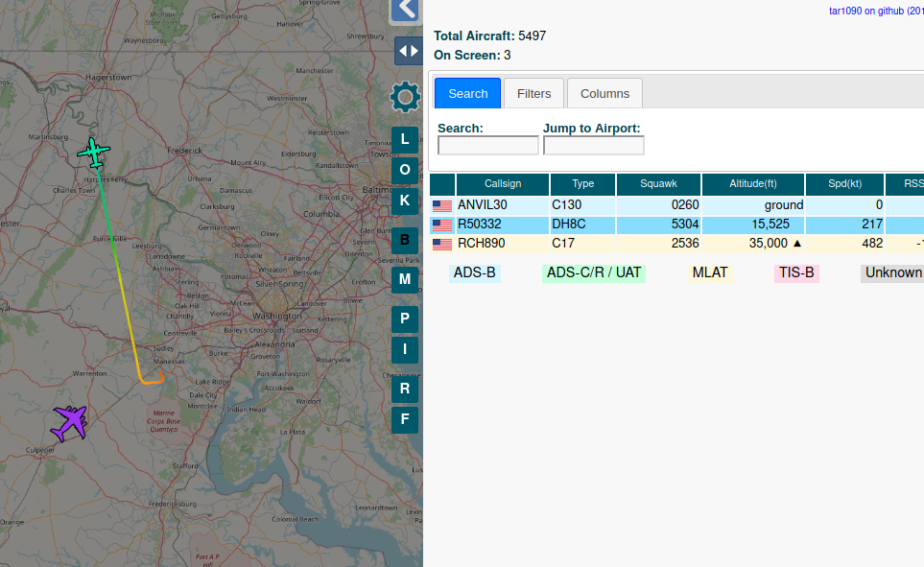Toggle the O map button

tap(405, 171)
